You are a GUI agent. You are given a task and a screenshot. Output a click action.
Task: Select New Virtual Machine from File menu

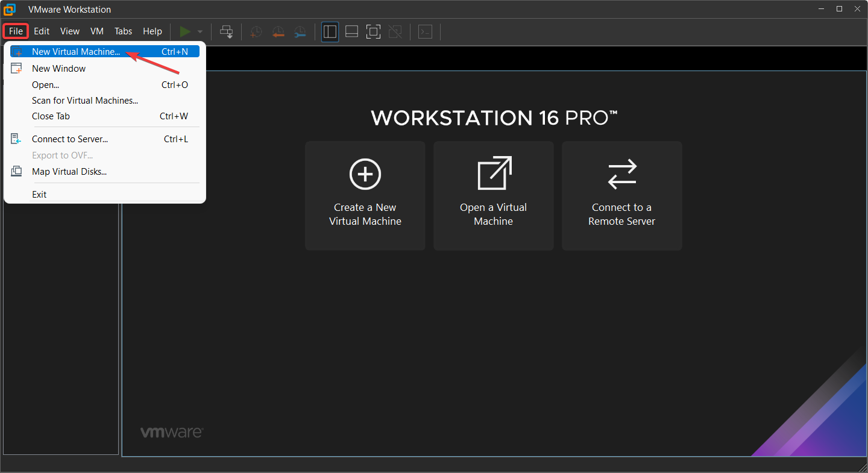[76, 52]
